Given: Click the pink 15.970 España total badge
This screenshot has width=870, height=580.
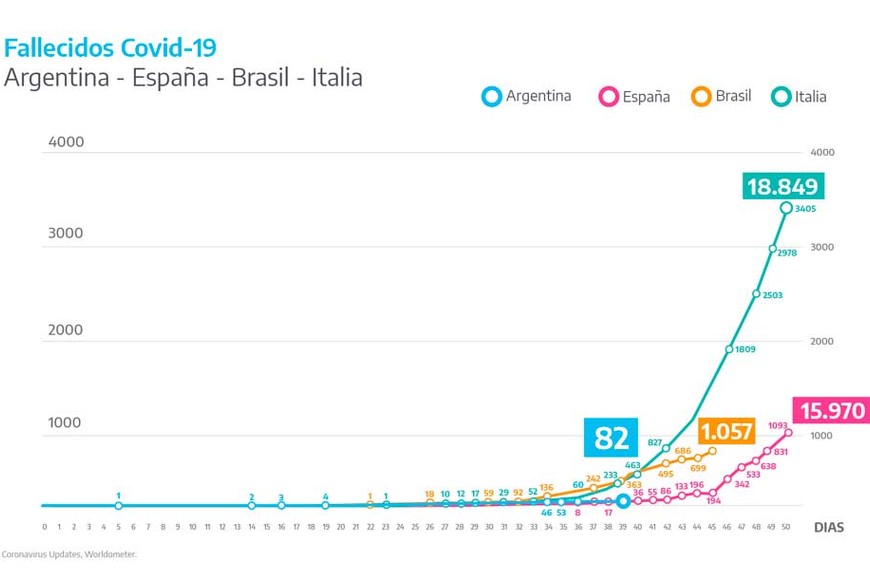Looking at the screenshot, I should click(831, 410).
